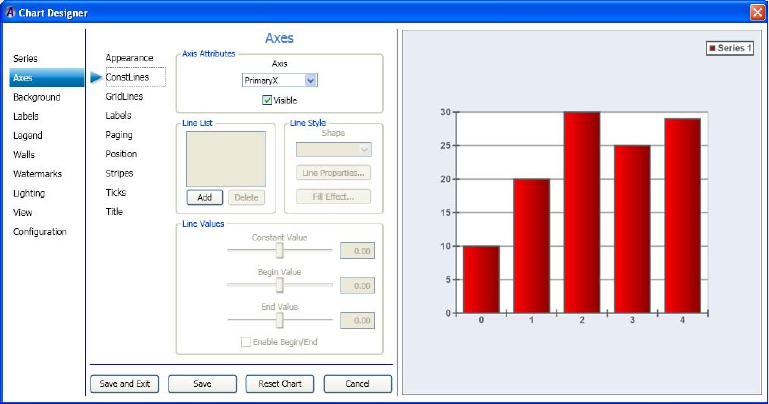
Task: Add a new constant line
Action: tap(205, 197)
